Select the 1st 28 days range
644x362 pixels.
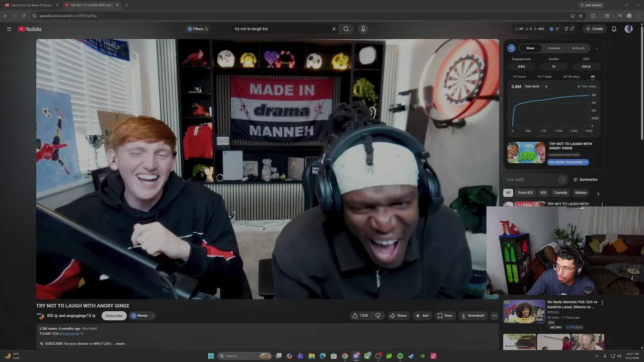coord(571,76)
